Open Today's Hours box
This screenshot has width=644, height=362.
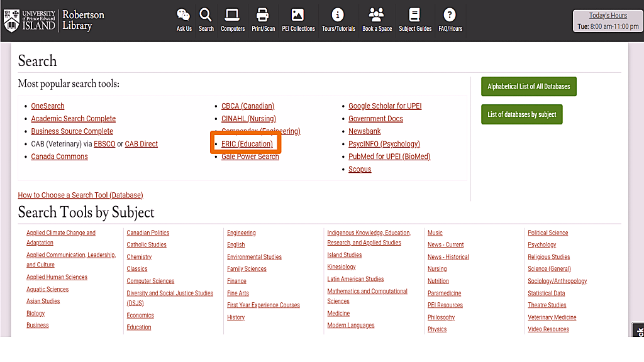tap(607, 21)
